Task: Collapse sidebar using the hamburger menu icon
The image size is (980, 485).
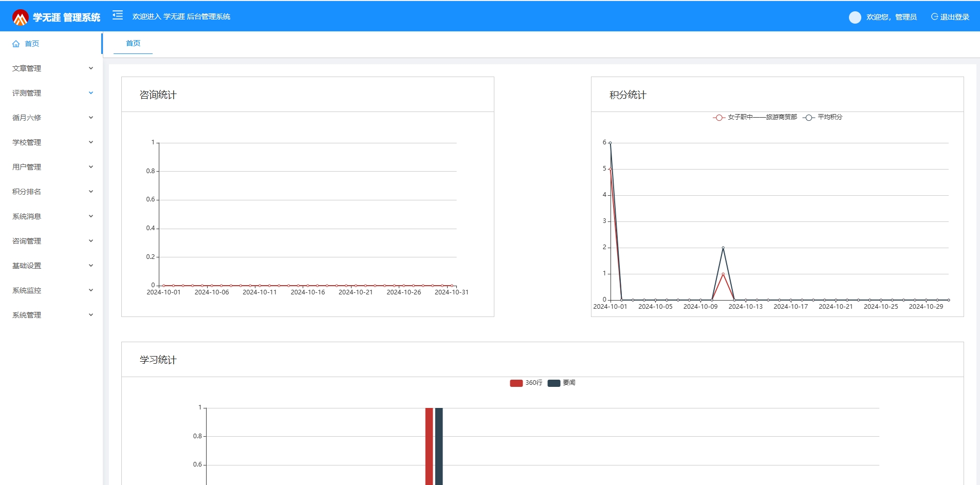Action: tap(118, 15)
